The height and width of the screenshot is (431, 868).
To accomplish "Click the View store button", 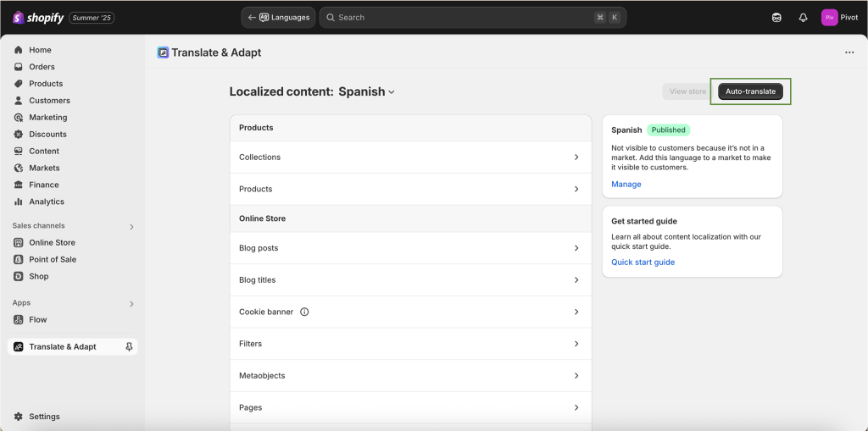I will (x=687, y=91).
